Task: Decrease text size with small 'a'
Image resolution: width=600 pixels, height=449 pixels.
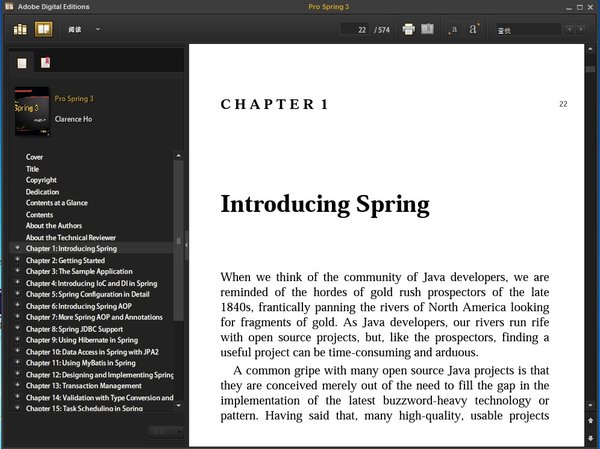Action: coord(453,29)
